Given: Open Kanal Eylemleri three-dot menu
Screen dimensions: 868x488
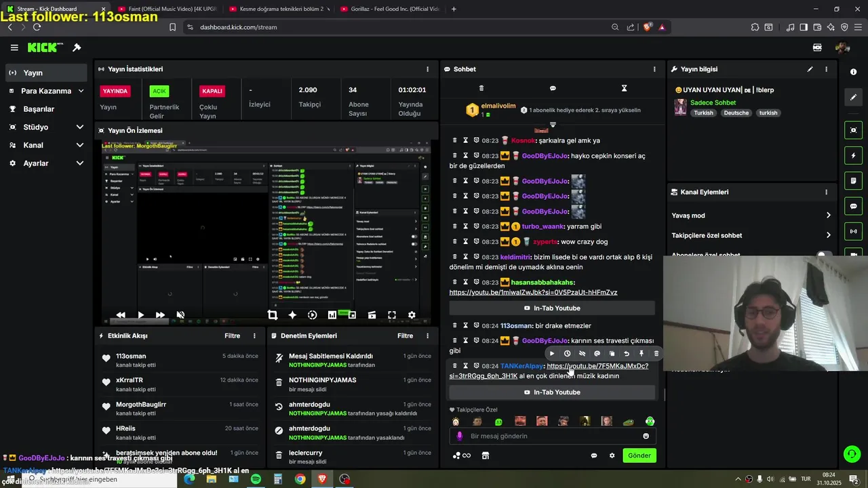Looking at the screenshot, I should click(826, 192).
